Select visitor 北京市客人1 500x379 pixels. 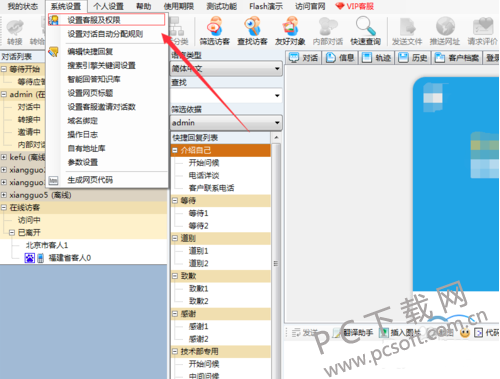pyautogui.click(x=47, y=245)
